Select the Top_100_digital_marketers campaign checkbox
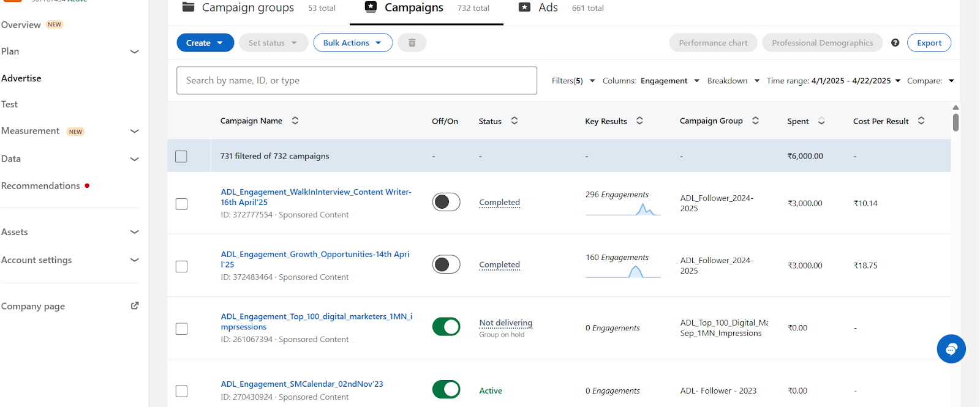This screenshot has width=980, height=407. pos(181,329)
